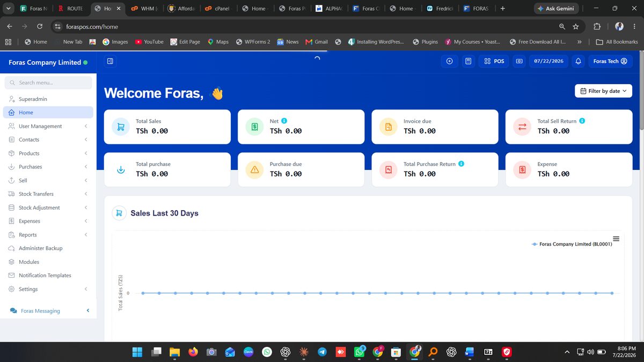Open the calculator icon in header
Screen dimensions: 644x362
point(469,61)
